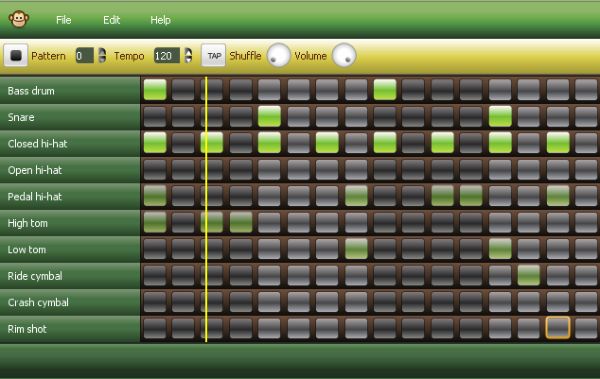Enable Closed hi-hat step 2
Viewport: 600px width, 379px height.
tap(183, 143)
